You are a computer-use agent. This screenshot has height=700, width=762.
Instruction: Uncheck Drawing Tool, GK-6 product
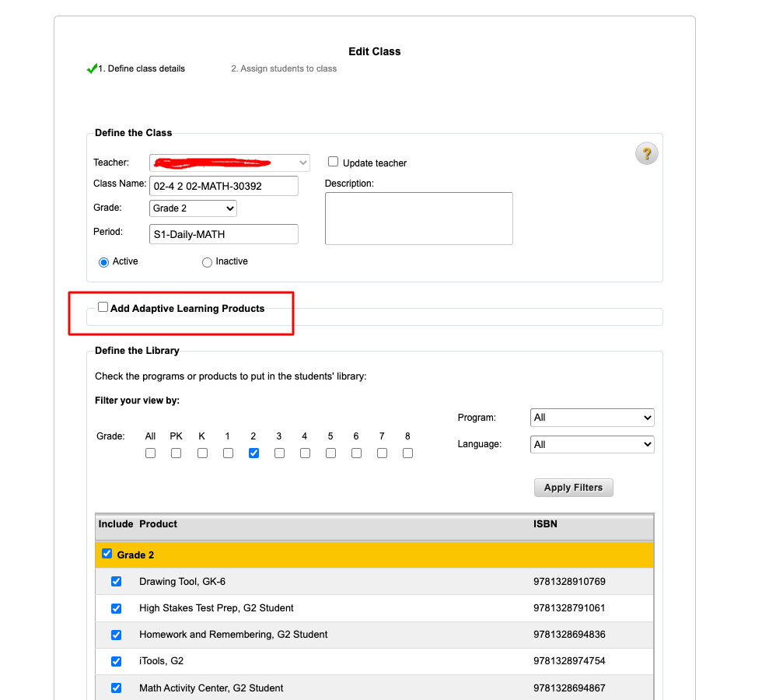point(116,582)
